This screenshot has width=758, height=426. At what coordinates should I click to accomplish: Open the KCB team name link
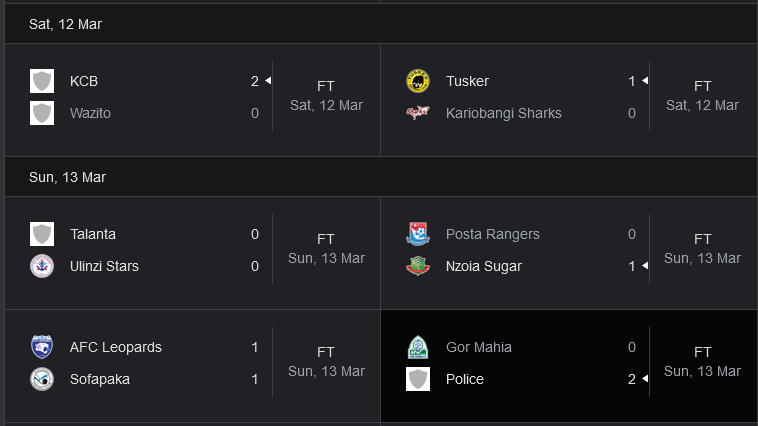point(84,81)
